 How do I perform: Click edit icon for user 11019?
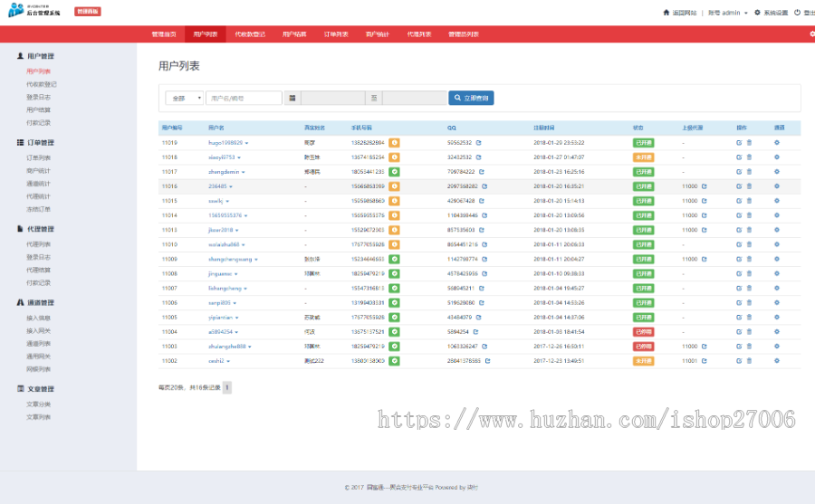739,142
